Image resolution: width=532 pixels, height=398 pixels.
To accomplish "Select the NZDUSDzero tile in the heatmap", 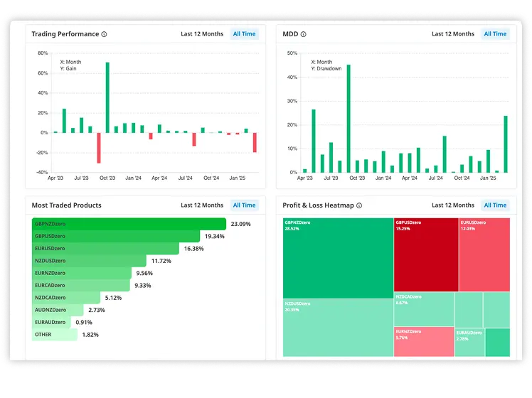I will [x=338, y=327].
